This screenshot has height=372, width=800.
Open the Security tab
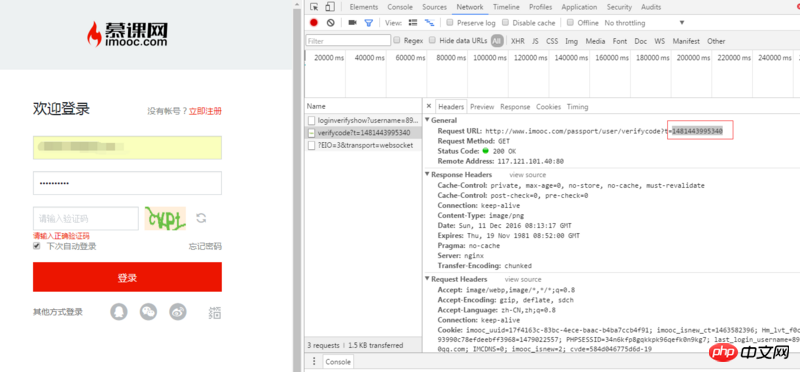point(619,7)
